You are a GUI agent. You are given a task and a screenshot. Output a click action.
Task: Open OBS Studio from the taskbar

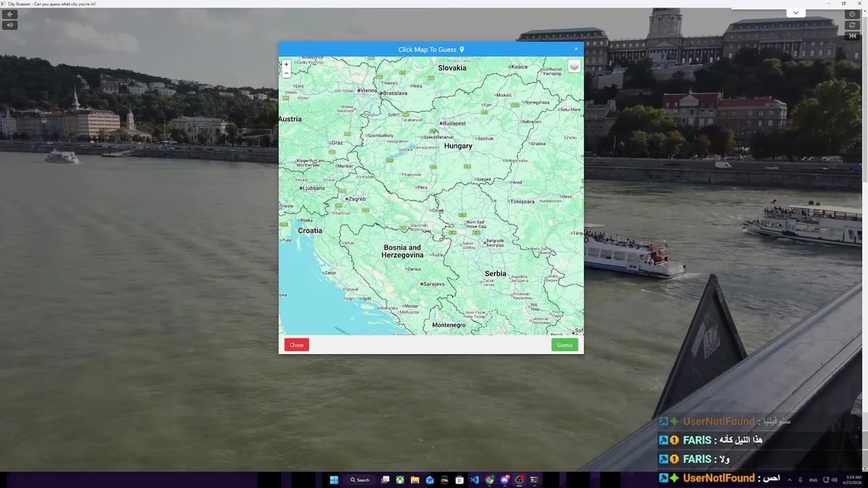(x=519, y=480)
